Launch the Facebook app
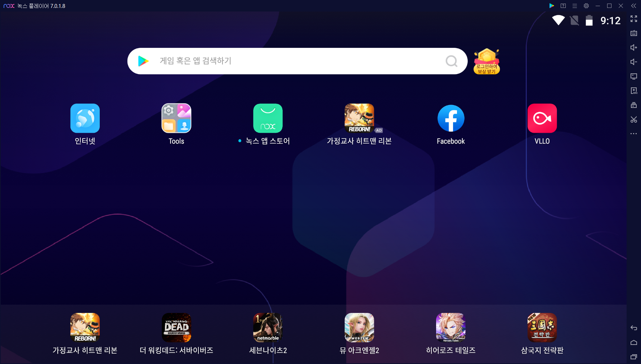The image size is (641, 364). point(451,118)
